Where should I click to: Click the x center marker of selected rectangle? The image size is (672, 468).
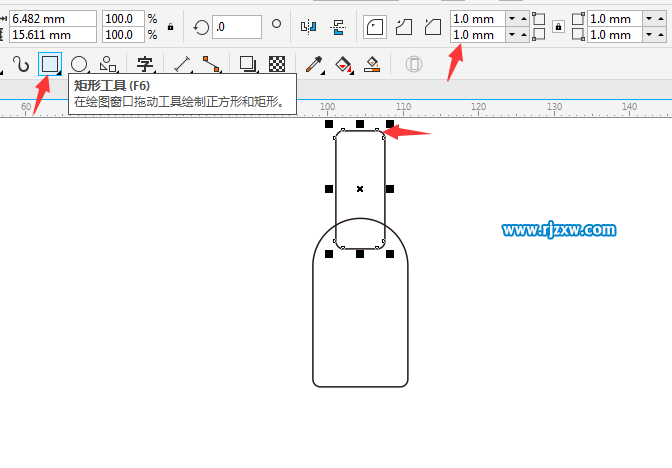360,189
